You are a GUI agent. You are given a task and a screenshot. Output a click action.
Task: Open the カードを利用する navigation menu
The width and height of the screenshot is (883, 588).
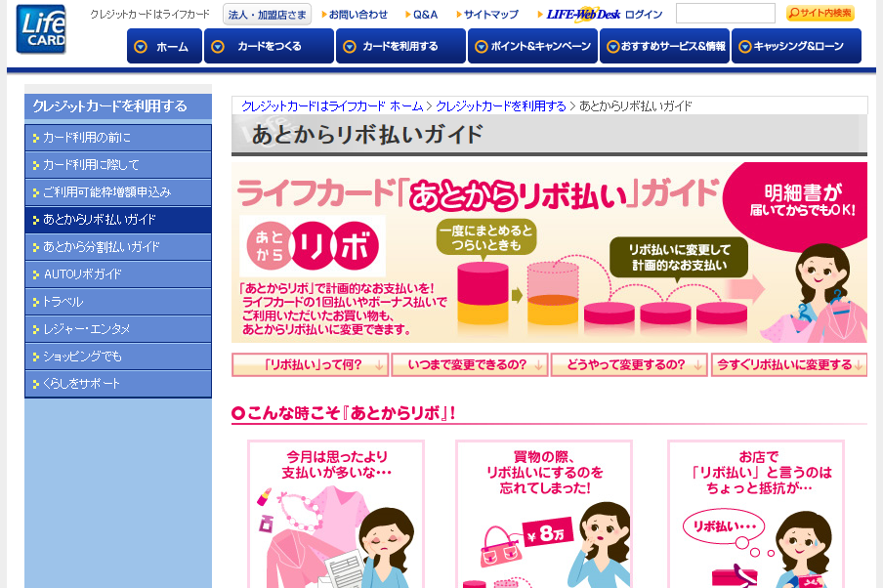pyautogui.click(x=400, y=46)
